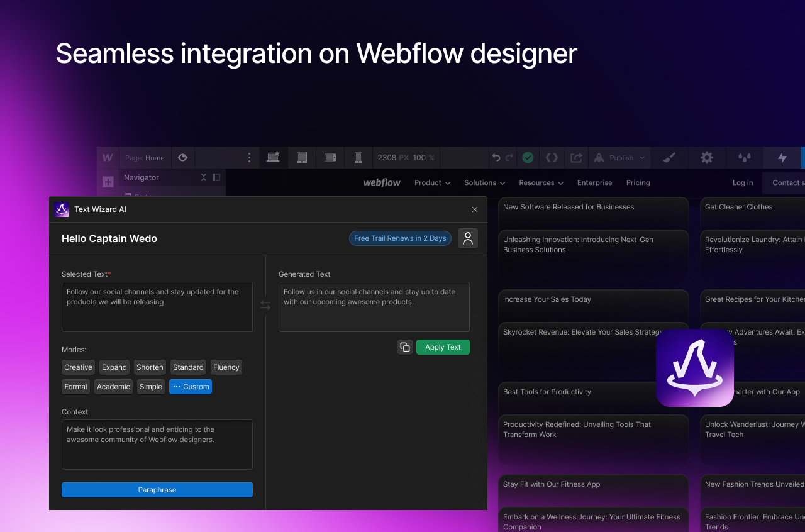Image resolution: width=805 pixels, height=532 pixels.
Task: Click the green saved status checkmark
Action: 528,157
